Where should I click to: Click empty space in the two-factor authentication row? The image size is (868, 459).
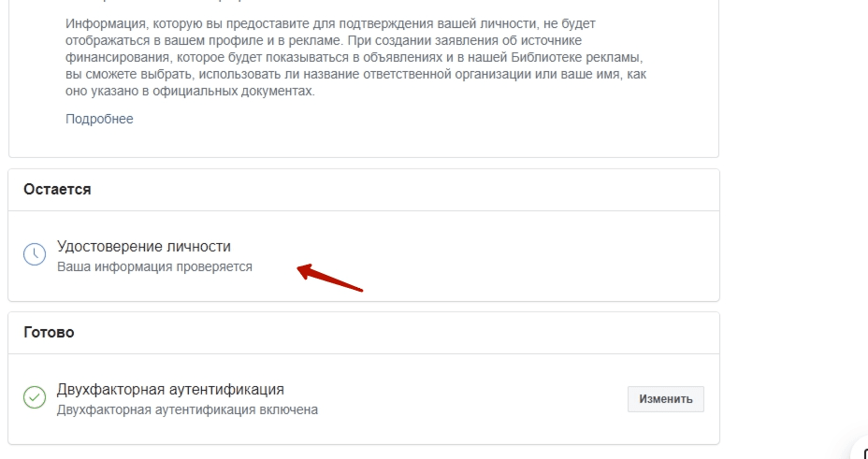tap(470, 399)
